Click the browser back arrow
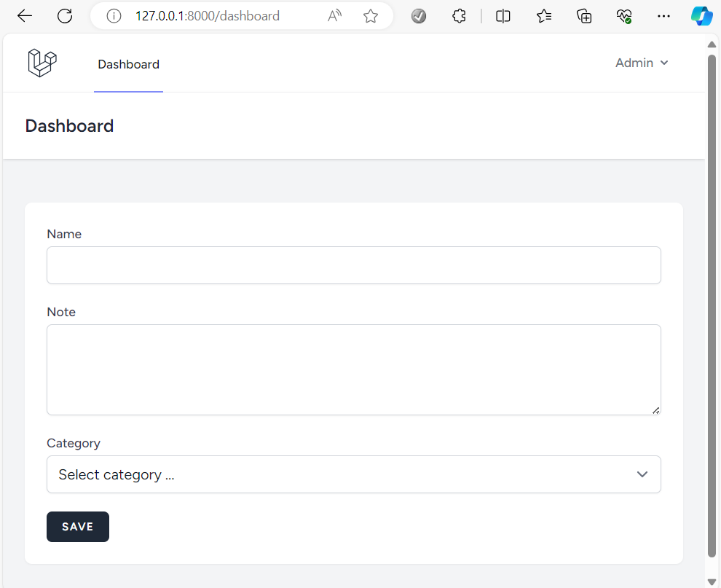Screen dimensions: 721x588 tap(24, 15)
